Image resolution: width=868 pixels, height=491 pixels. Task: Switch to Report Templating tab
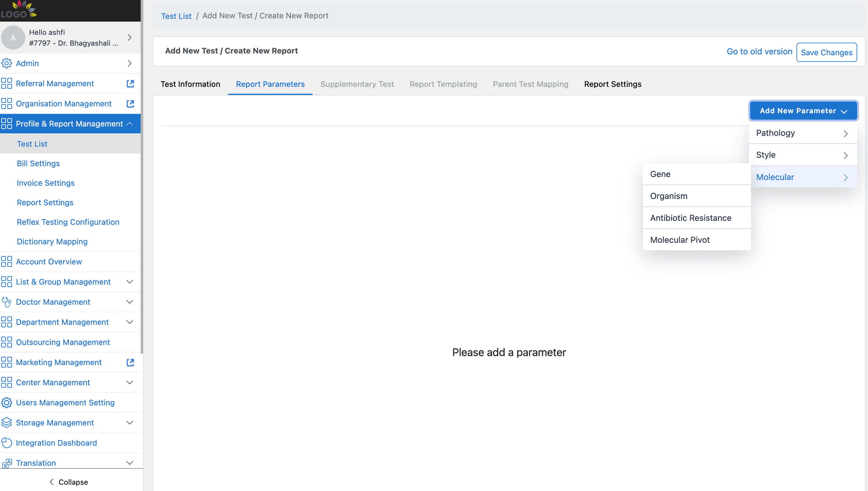(443, 84)
